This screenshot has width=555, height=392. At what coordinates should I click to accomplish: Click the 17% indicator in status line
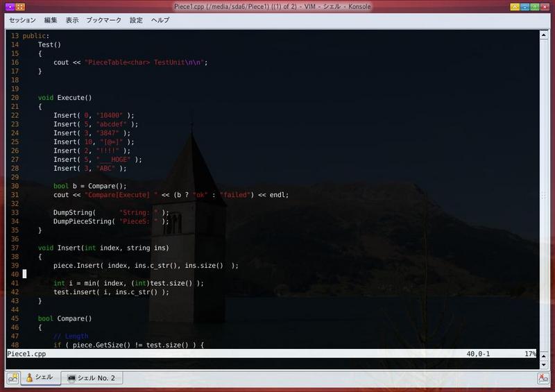click(x=530, y=354)
